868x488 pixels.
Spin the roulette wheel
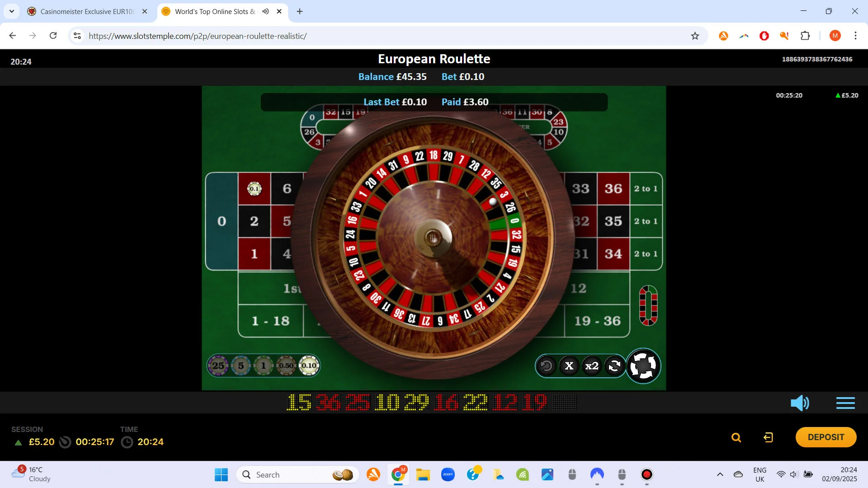point(643,366)
